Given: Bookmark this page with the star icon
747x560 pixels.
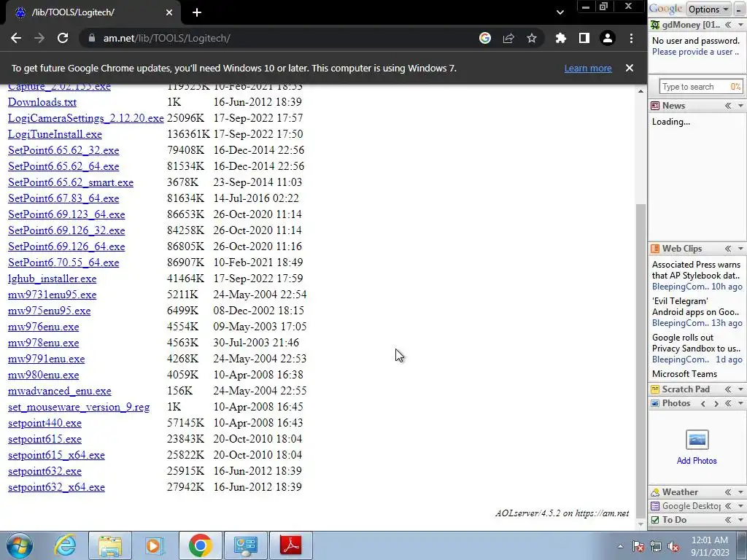Looking at the screenshot, I should pos(532,38).
